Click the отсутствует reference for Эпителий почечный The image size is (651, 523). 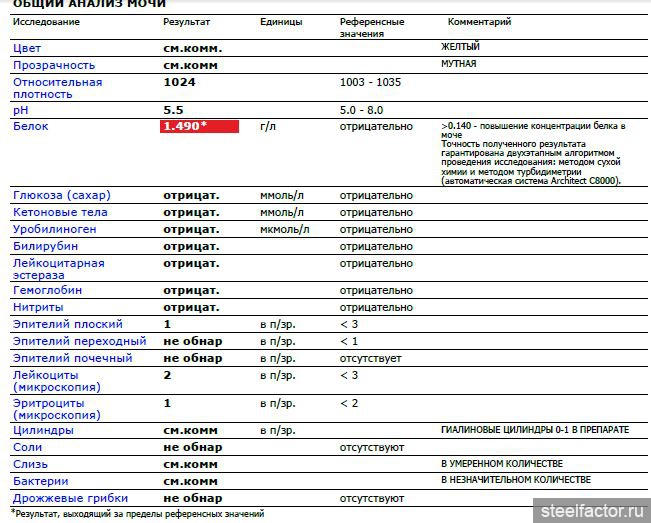tap(370, 358)
